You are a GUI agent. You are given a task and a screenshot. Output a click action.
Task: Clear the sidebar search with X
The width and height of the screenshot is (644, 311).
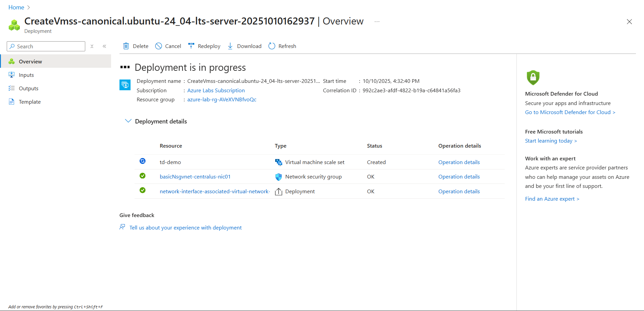click(x=92, y=46)
